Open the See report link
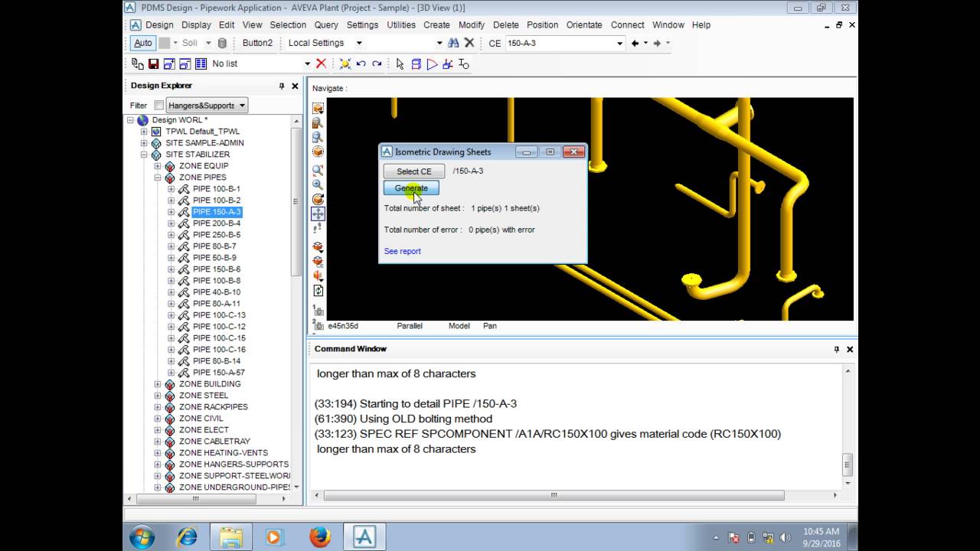This screenshot has height=551, width=980. pos(403,251)
